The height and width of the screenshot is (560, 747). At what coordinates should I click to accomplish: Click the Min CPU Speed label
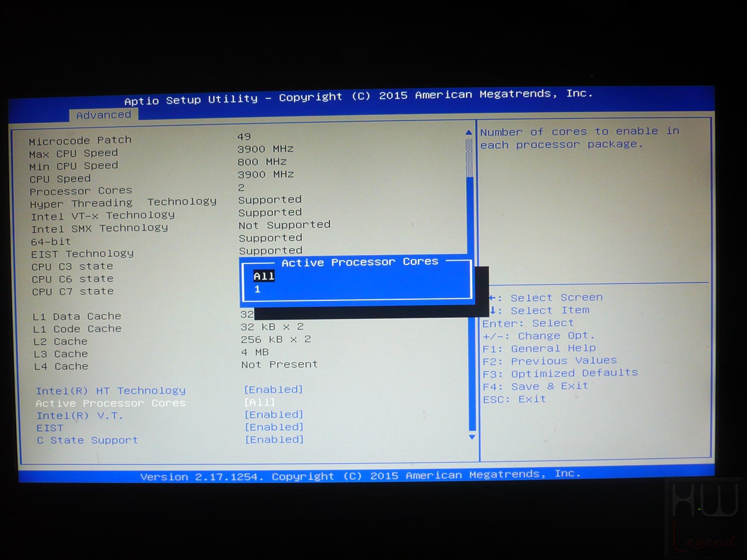(x=74, y=166)
